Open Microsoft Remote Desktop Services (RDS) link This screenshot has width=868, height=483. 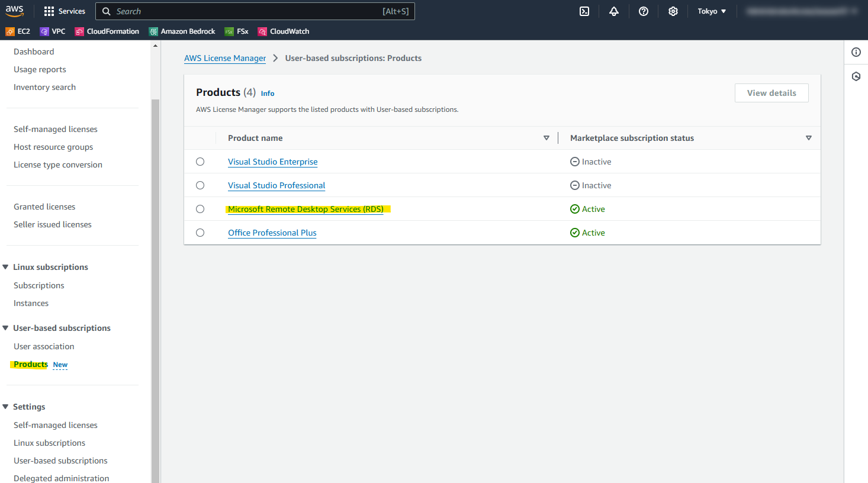[x=306, y=209]
